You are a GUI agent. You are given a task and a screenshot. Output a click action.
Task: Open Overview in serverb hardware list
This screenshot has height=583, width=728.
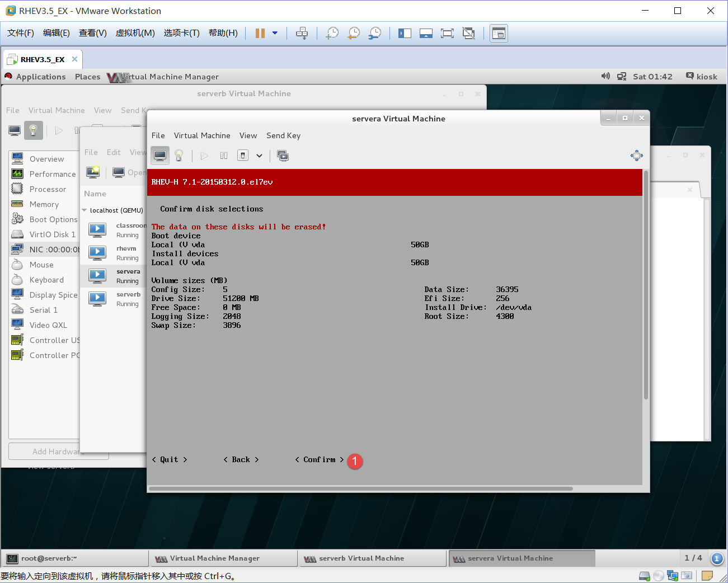[45, 159]
